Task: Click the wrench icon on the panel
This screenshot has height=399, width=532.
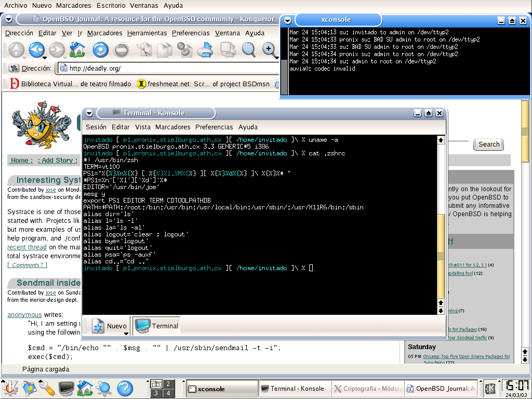Action: [x=47, y=388]
